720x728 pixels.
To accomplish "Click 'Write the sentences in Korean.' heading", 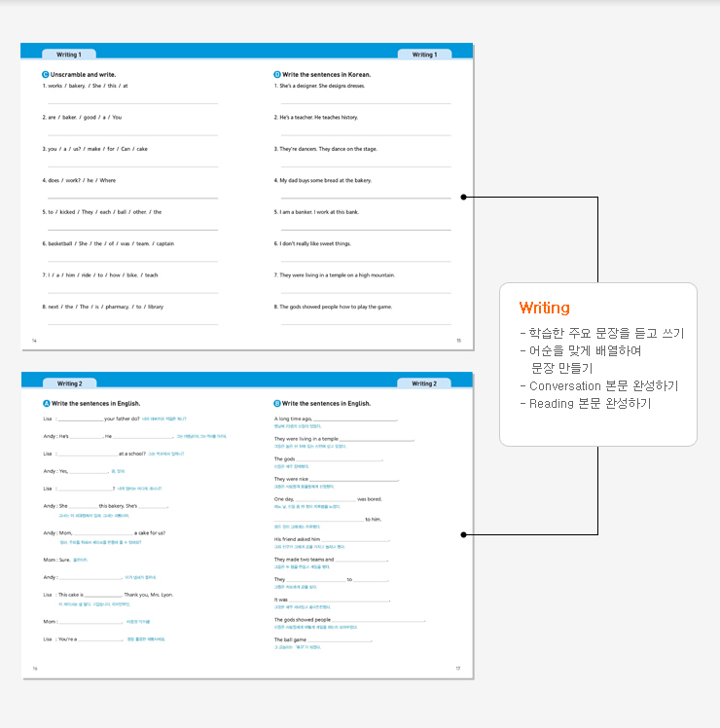I will pyautogui.click(x=326, y=74).
